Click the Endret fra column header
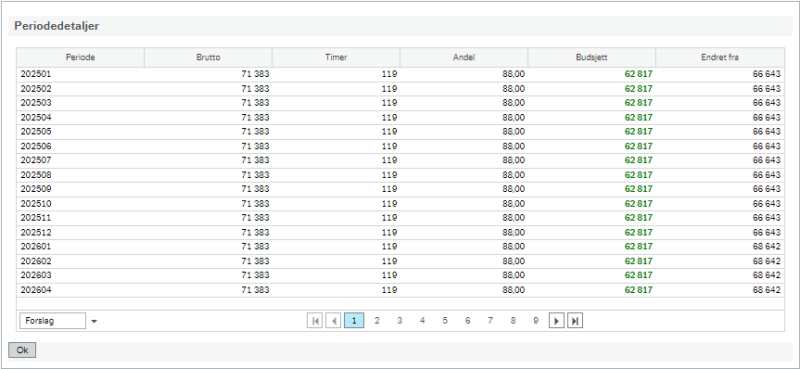Screen dimensions: 800x369 [720, 58]
